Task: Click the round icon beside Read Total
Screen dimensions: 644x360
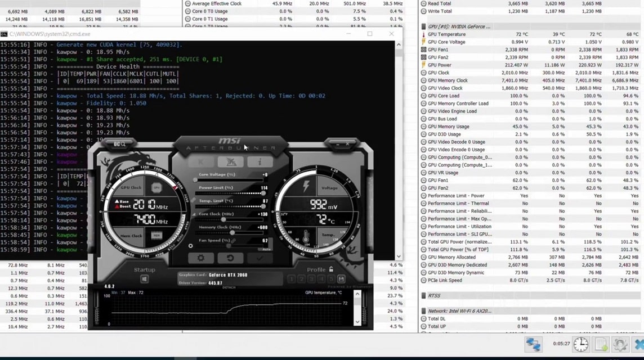Action: point(423,4)
